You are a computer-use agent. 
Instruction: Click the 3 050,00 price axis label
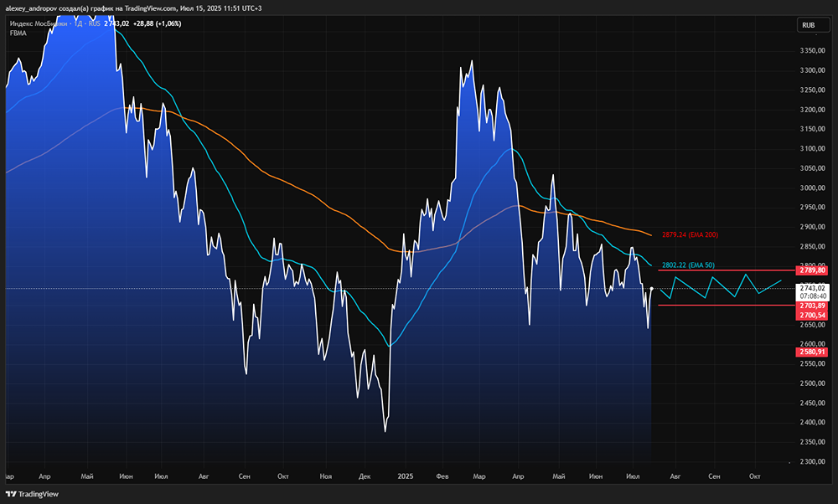pyautogui.click(x=812, y=168)
